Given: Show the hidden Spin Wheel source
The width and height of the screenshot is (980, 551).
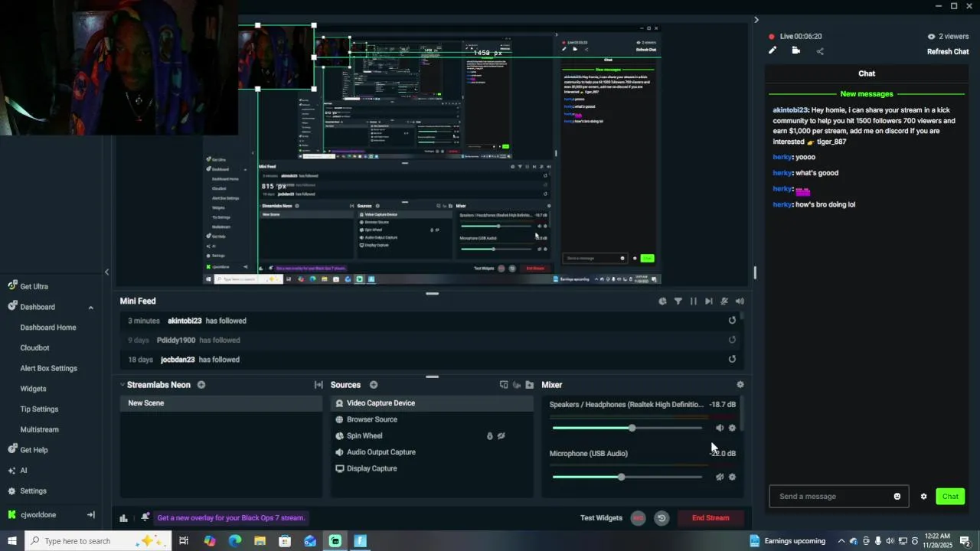Looking at the screenshot, I should (501, 436).
